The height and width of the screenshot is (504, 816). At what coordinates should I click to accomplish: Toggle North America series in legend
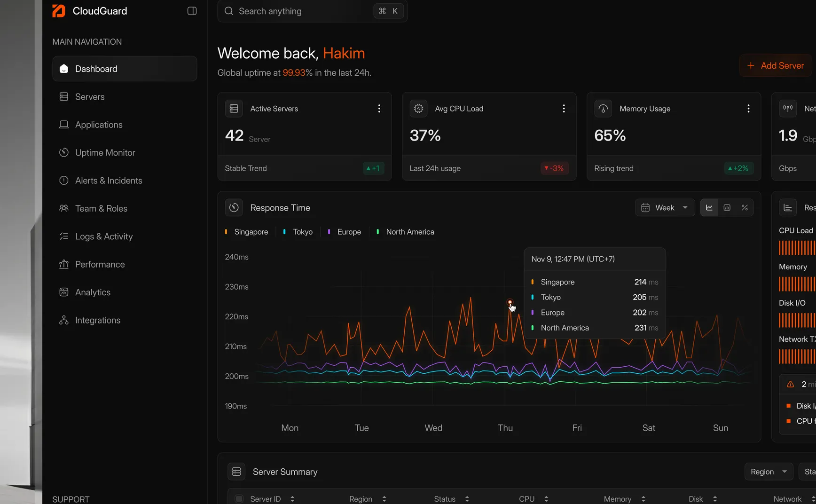pyautogui.click(x=406, y=232)
